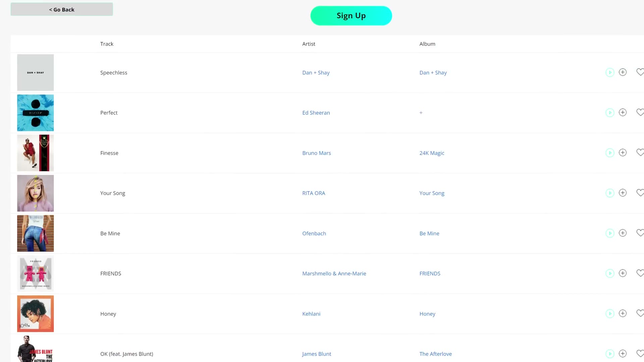Select the track title Speechless

114,73
